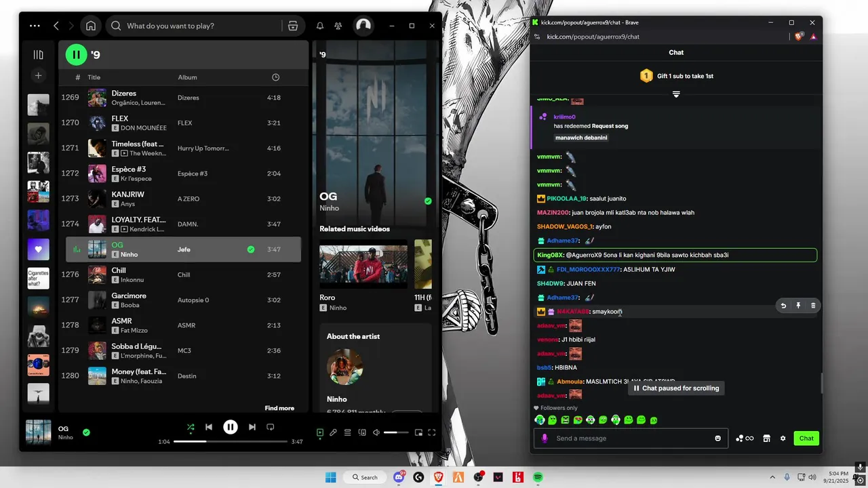Open Ninho's artist photo in About the artist
Screen dimensions: 868x488
pos(345,367)
